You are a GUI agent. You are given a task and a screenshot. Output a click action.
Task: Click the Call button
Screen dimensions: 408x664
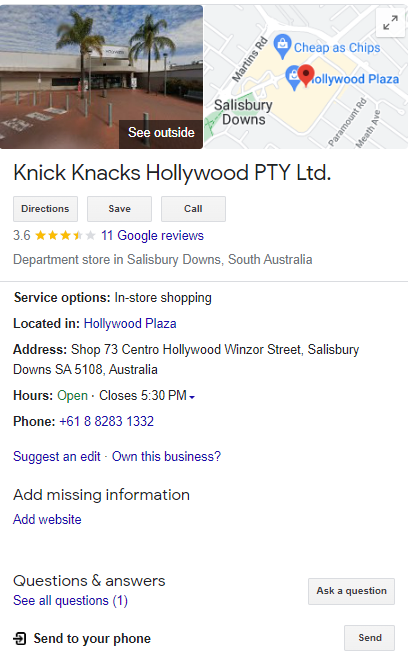click(x=193, y=209)
